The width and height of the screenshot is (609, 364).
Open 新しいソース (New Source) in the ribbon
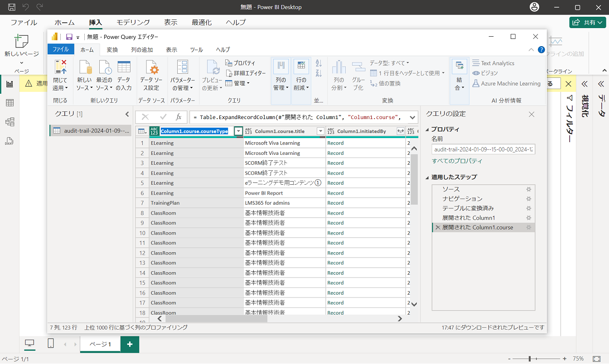84,76
